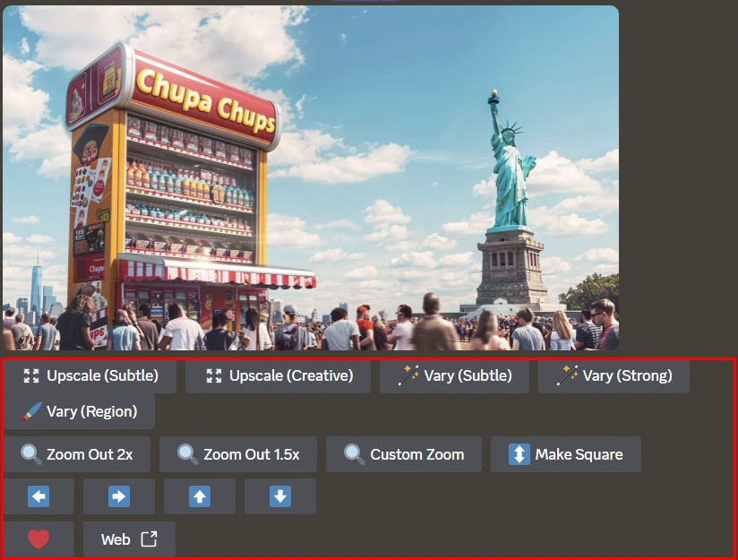738x560 pixels.
Task: Select Zoom Out 2x
Action: click(x=77, y=454)
